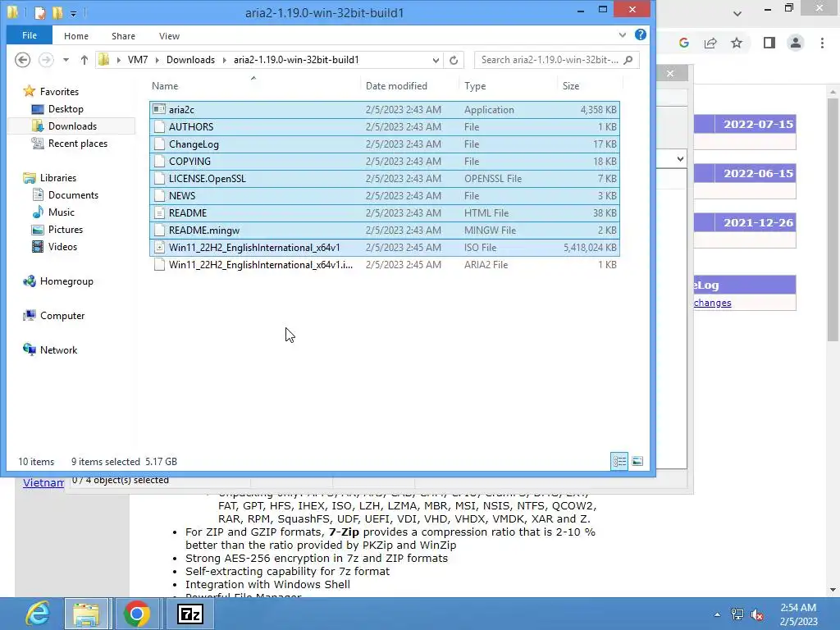Go forward in File Explorer

click(46, 59)
